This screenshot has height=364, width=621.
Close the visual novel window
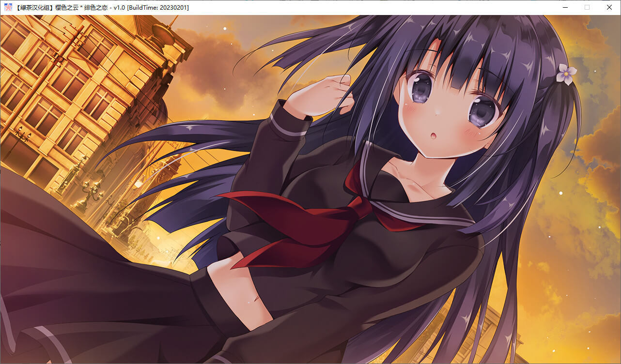609,7
